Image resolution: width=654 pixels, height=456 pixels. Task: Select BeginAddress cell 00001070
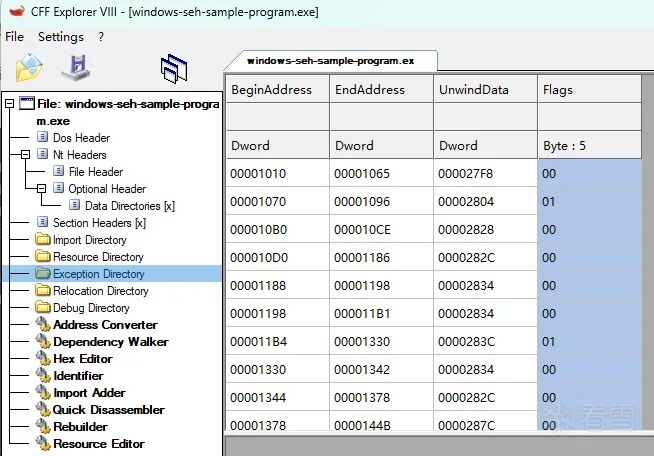point(278,201)
